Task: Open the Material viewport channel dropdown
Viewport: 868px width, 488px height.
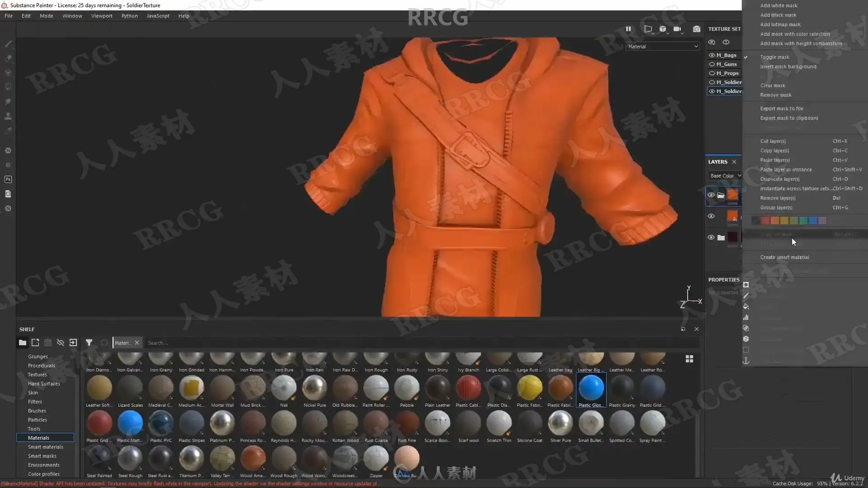Action: click(x=662, y=47)
